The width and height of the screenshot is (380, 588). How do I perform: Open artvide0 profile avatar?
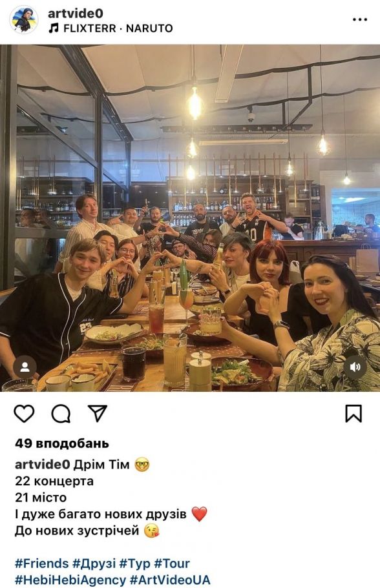click(x=24, y=20)
